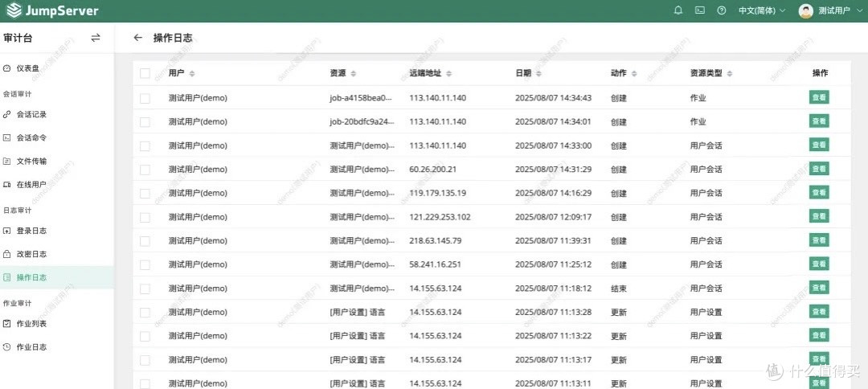Click resource cell job-a4158bea0
Image resolution: width=868 pixels, height=389 pixels.
[361, 98]
